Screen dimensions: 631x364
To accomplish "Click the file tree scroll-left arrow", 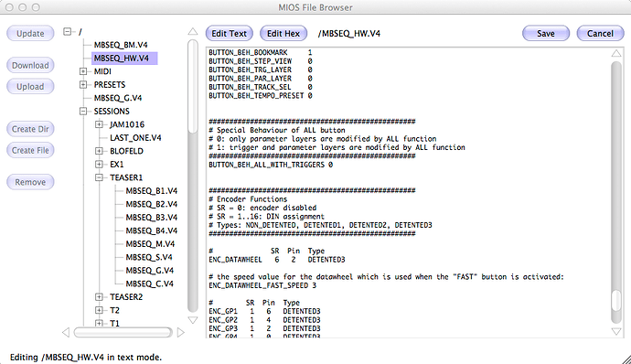I will click(x=66, y=332).
